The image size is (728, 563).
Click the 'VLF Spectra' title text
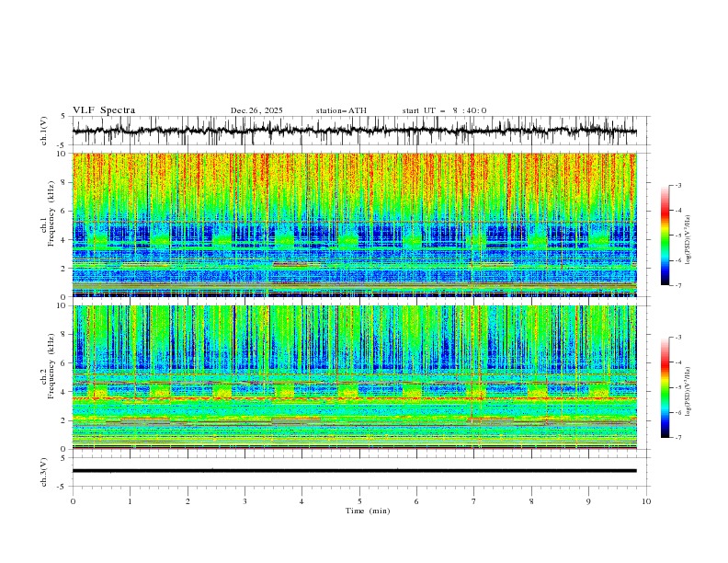pyautogui.click(x=104, y=110)
